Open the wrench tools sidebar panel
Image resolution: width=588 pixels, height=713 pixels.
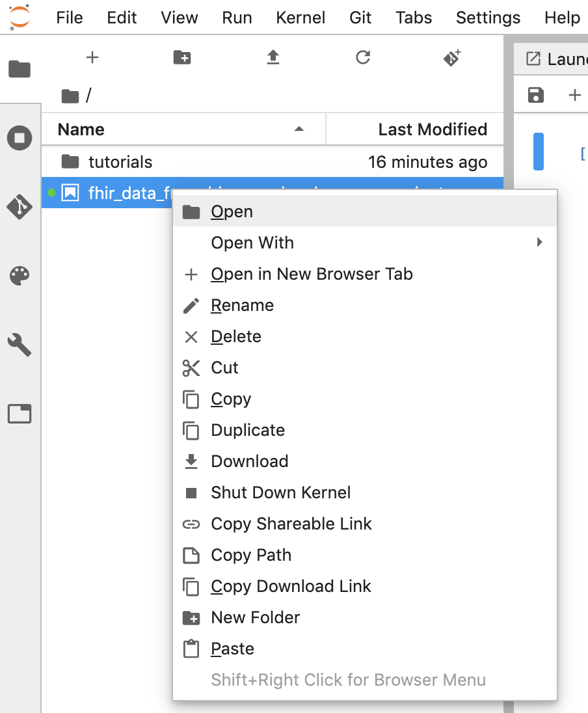[20, 345]
